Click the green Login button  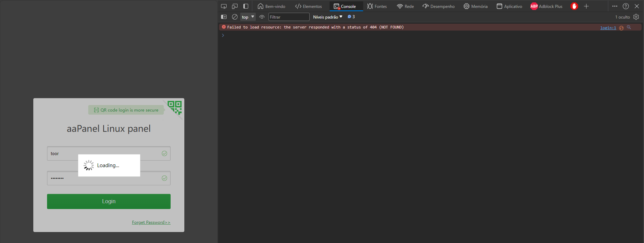pos(108,201)
